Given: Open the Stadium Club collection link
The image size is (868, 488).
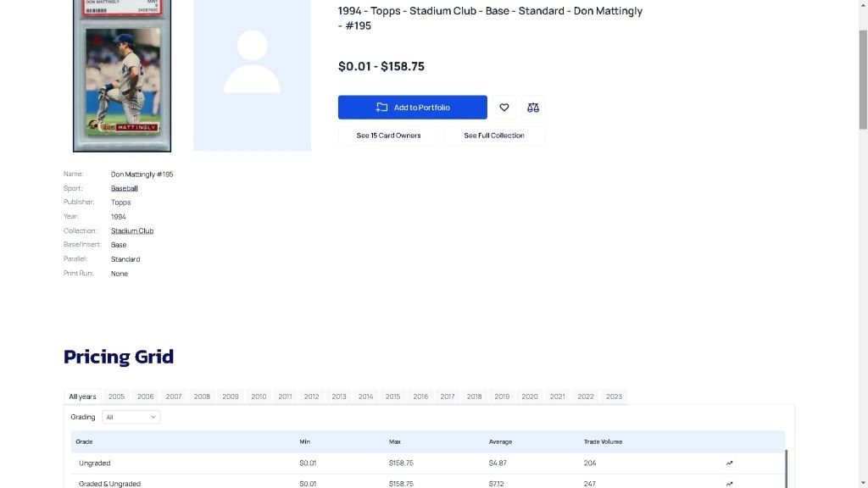Looking at the screenshot, I should (132, 230).
